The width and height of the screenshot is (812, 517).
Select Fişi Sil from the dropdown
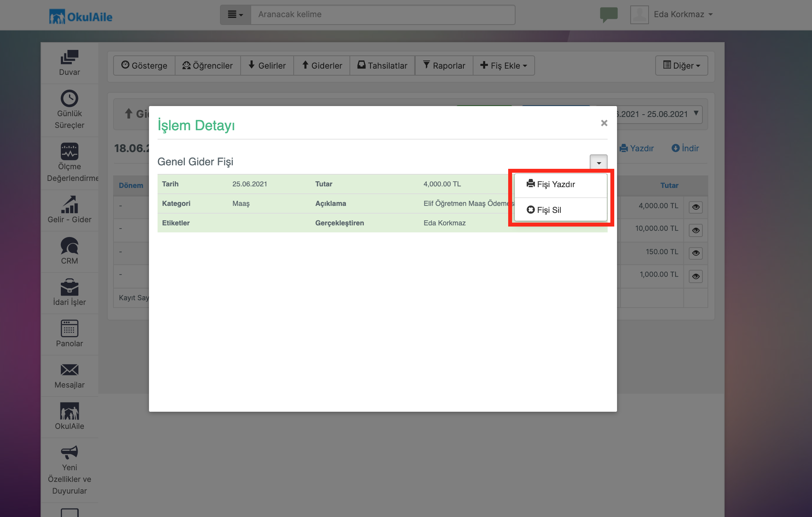(x=561, y=210)
